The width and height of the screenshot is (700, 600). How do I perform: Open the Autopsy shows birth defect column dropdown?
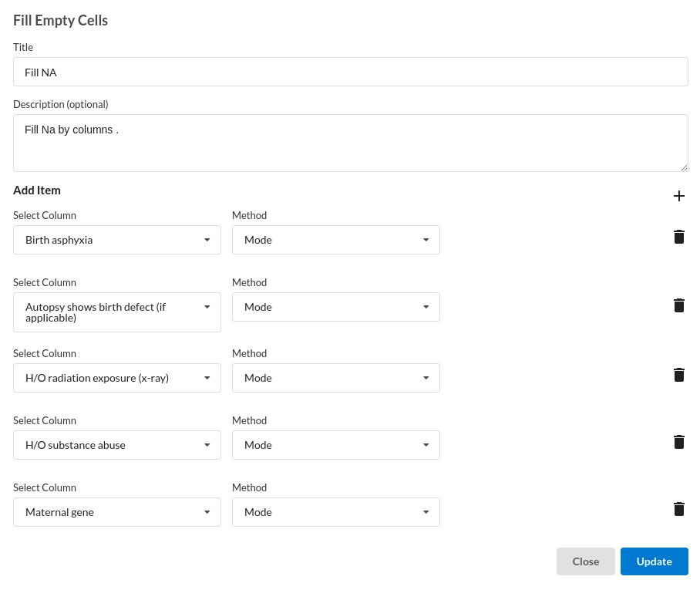tap(117, 312)
